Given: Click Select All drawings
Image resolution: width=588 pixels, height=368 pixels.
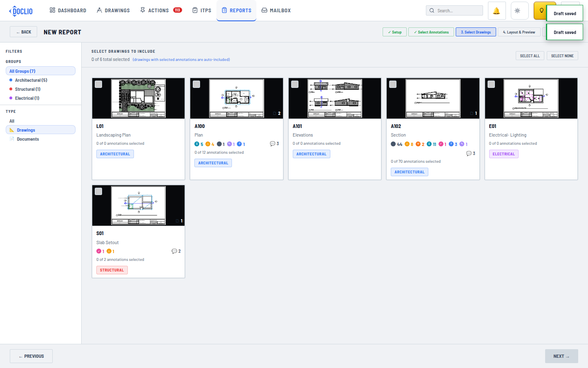Looking at the screenshot, I should pos(530,56).
